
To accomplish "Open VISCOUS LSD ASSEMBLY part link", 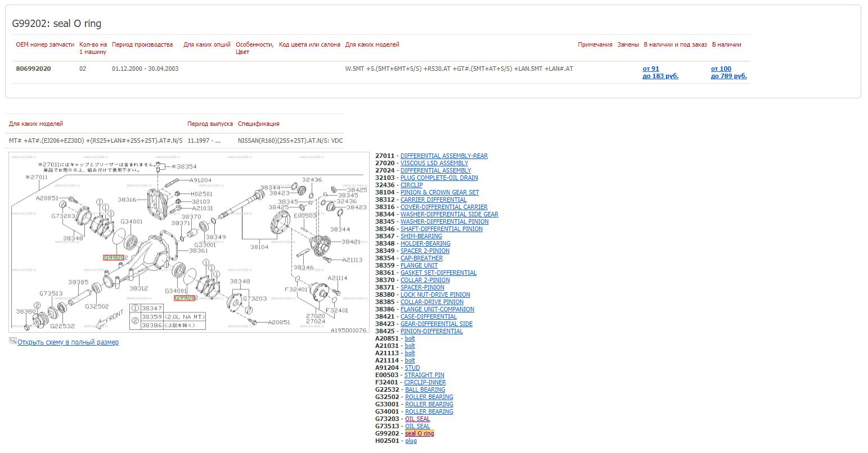I will [x=434, y=164].
